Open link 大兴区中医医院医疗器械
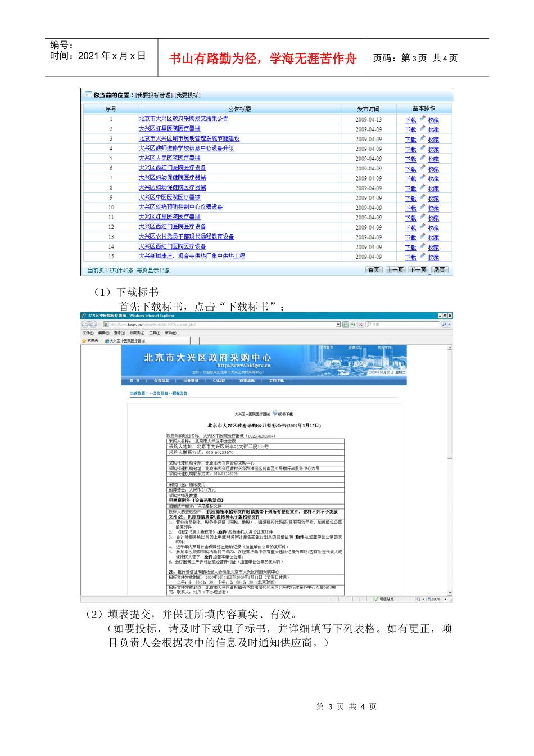The height and width of the screenshot is (756, 534). coord(169,197)
